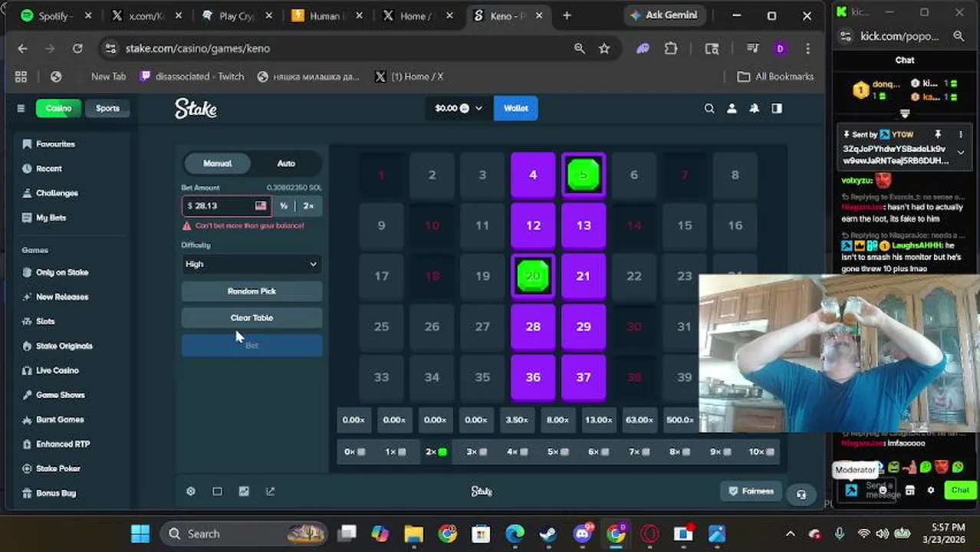Viewport: 980px width, 552px height.
Task: Open Challenges in the sidebar
Action: click(58, 193)
